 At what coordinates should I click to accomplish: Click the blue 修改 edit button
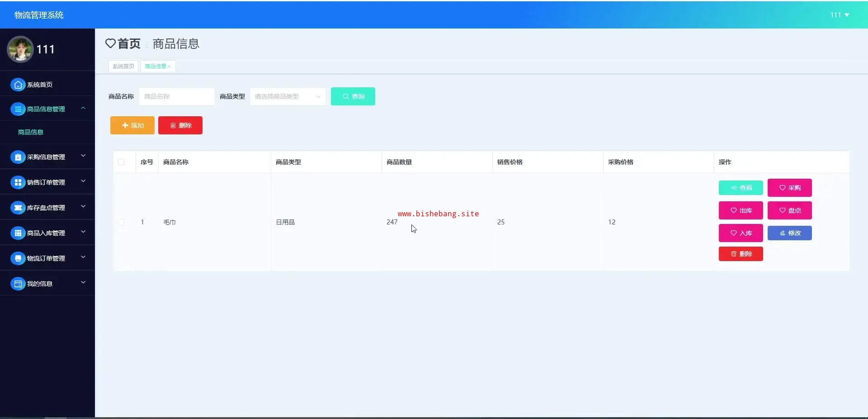pos(789,233)
